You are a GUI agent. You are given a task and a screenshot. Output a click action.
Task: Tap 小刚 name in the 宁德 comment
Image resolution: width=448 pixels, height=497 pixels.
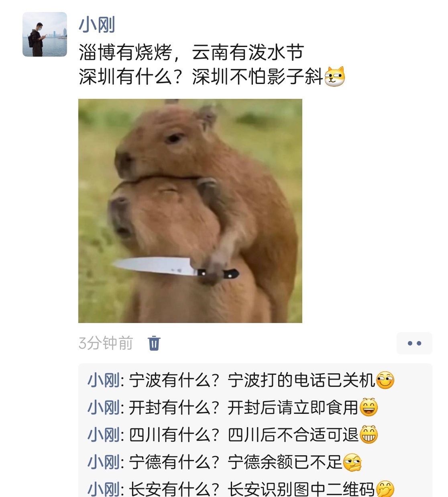104,462
